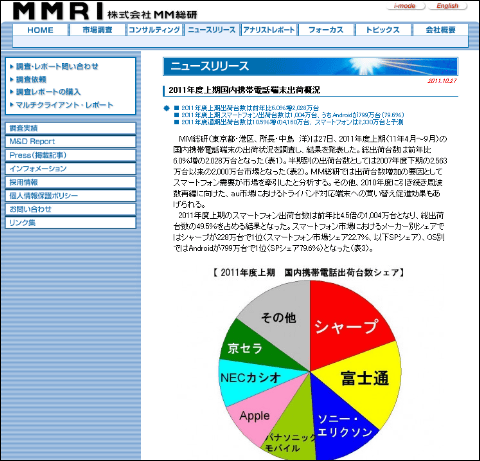Click arrow bullet beside 調査依頼
This screenshot has width=480, height=461.
12,79
